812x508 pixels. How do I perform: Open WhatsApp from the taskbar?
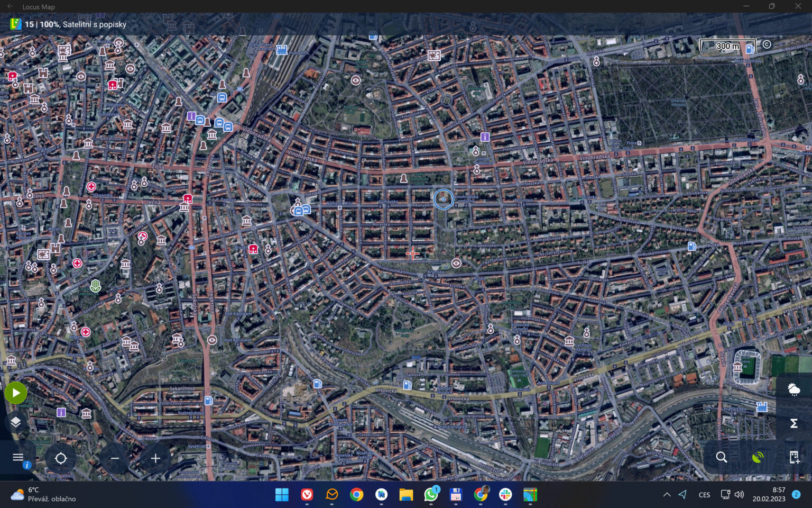(431, 495)
